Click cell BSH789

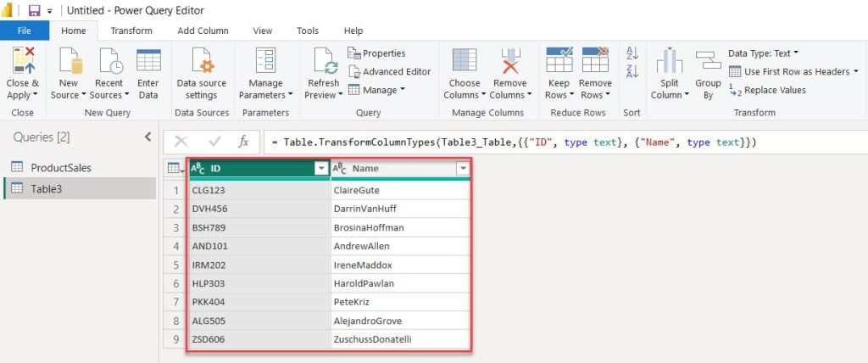tap(259, 228)
